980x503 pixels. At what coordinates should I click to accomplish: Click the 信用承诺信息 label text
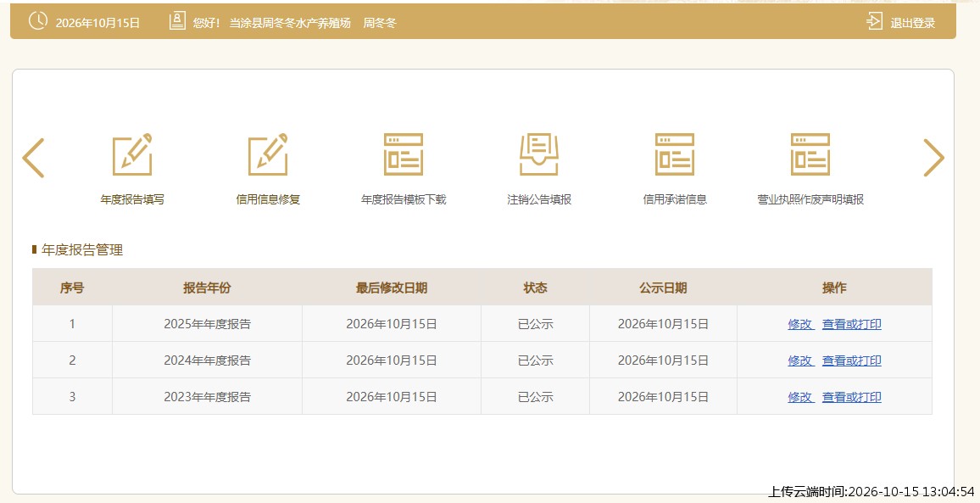coord(675,199)
